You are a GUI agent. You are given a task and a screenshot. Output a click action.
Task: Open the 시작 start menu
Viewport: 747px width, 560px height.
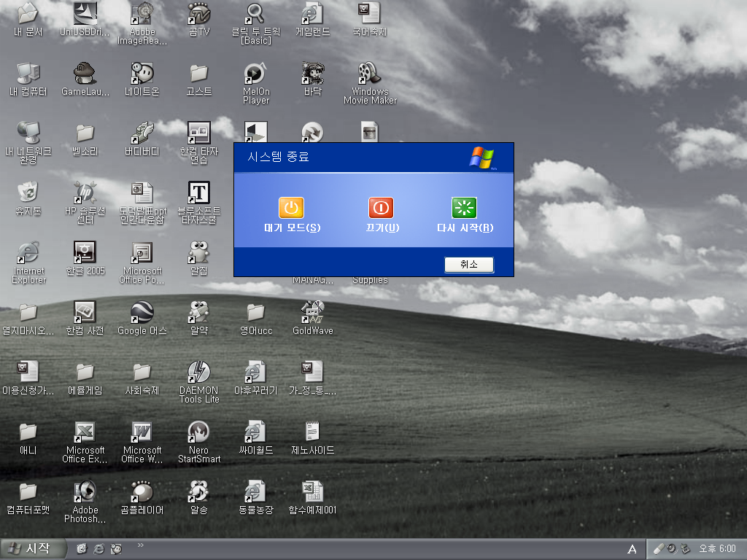pyautogui.click(x=33, y=549)
